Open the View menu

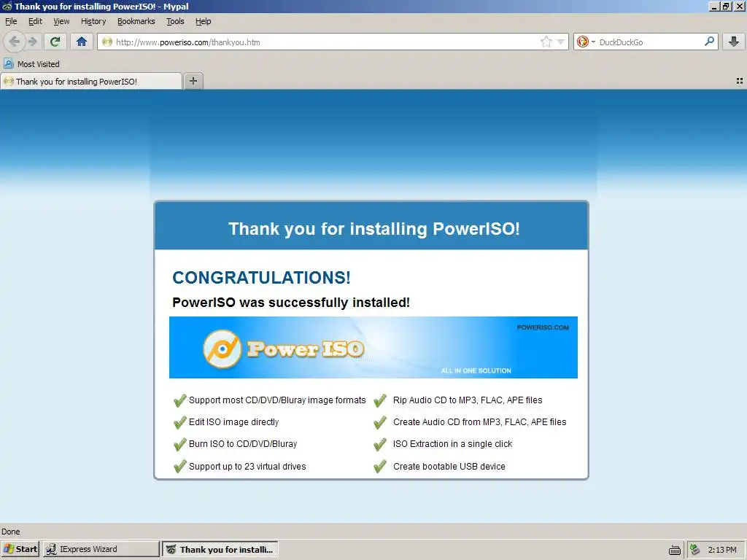pos(61,21)
